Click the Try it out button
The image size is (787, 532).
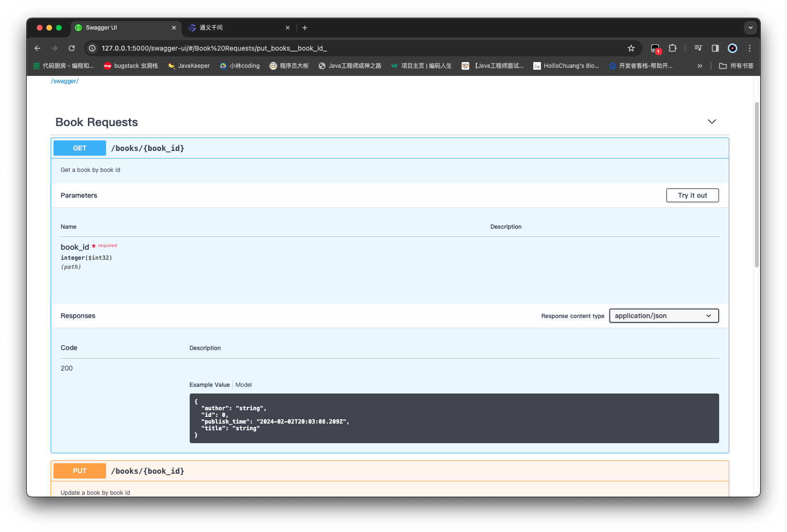pos(692,195)
